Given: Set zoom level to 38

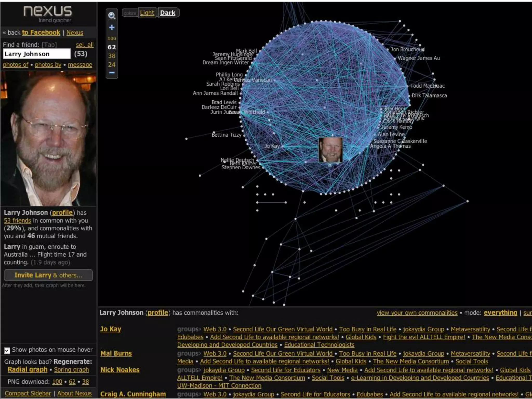Looking at the screenshot, I should (x=112, y=56).
